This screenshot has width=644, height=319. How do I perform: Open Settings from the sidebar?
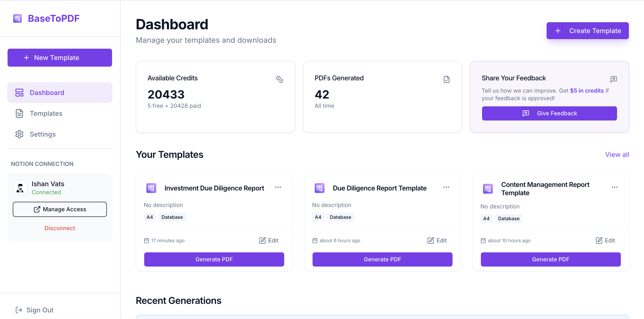(60, 134)
